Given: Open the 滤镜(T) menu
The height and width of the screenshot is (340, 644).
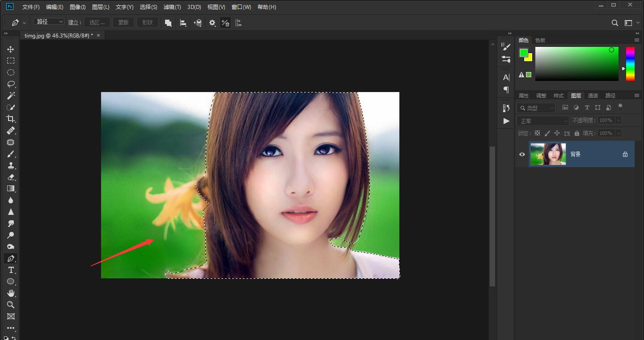Looking at the screenshot, I should coord(172,7).
